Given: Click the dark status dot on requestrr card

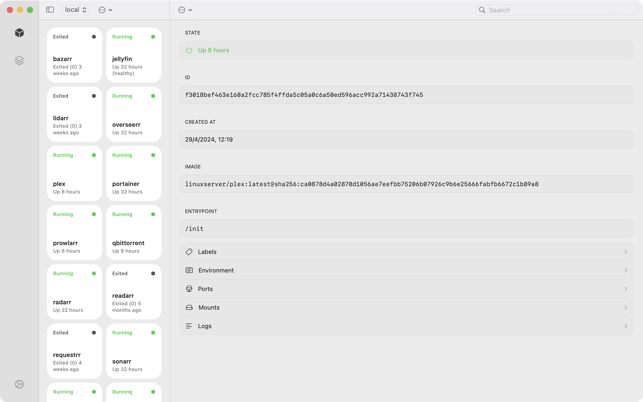Looking at the screenshot, I should coord(94,333).
